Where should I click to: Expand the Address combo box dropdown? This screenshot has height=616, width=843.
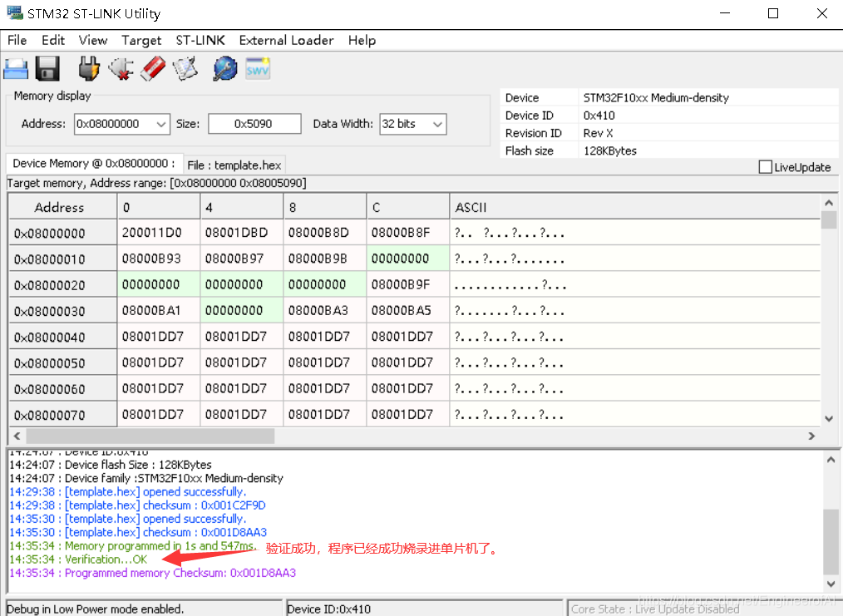pos(160,124)
